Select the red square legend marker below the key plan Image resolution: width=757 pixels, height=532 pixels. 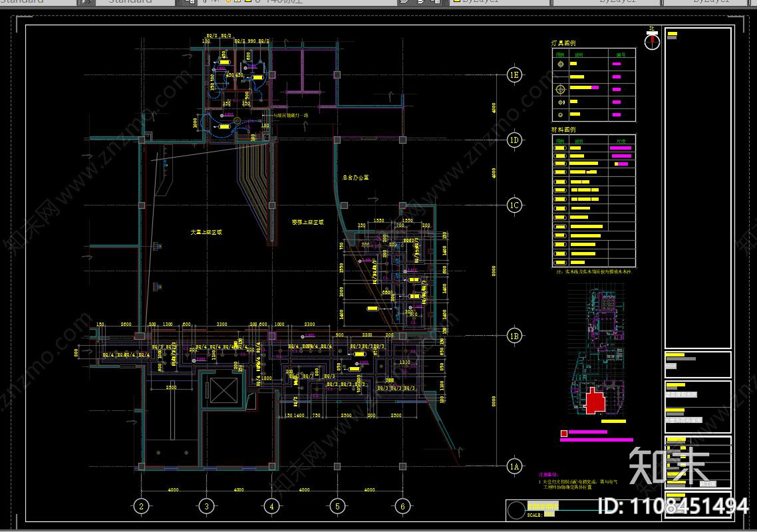point(563,434)
